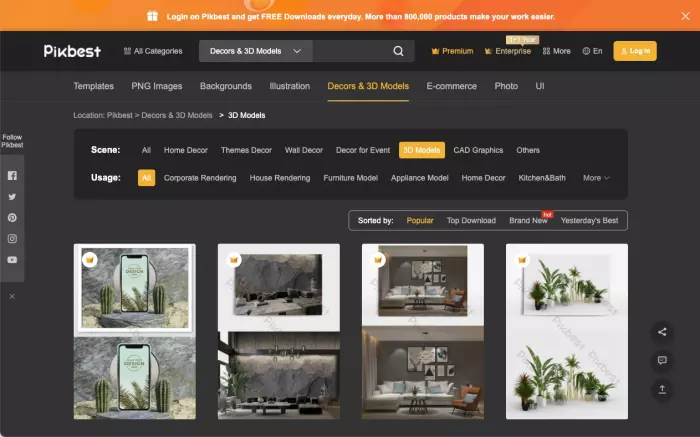Image resolution: width=700 pixels, height=437 pixels.
Task: Click the search magnifier icon
Action: [x=398, y=51]
